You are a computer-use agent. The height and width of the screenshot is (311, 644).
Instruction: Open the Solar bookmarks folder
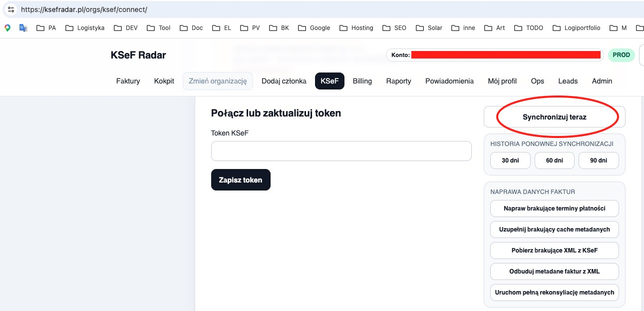[429, 28]
